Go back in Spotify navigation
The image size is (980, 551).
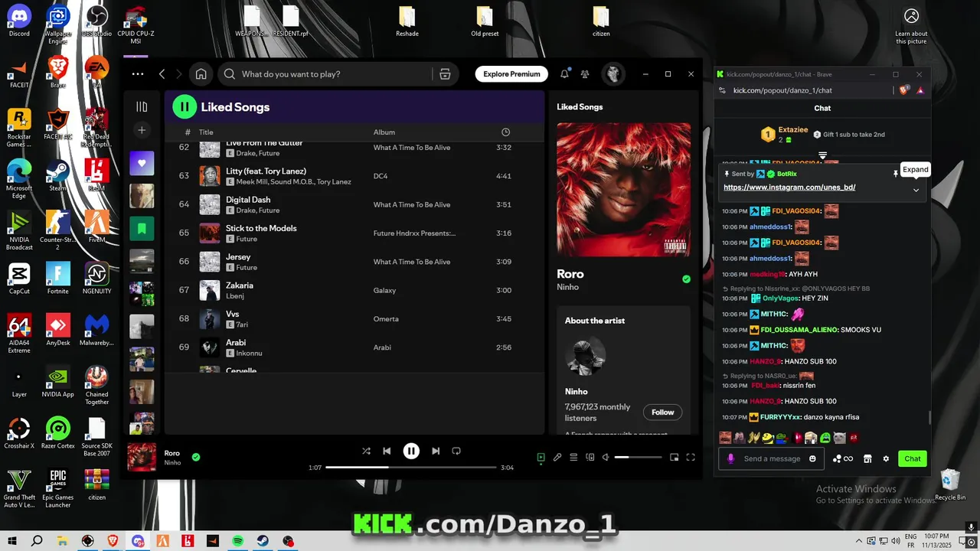click(x=162, y=74)
